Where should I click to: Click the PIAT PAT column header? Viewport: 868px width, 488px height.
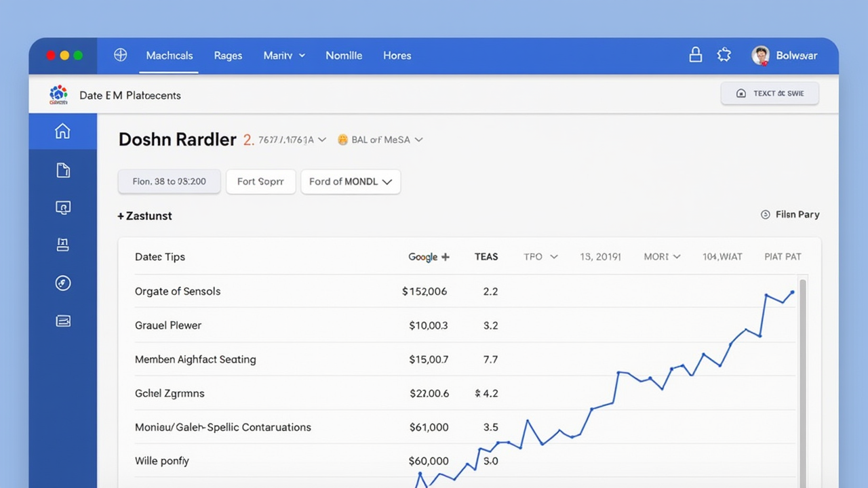783,257
